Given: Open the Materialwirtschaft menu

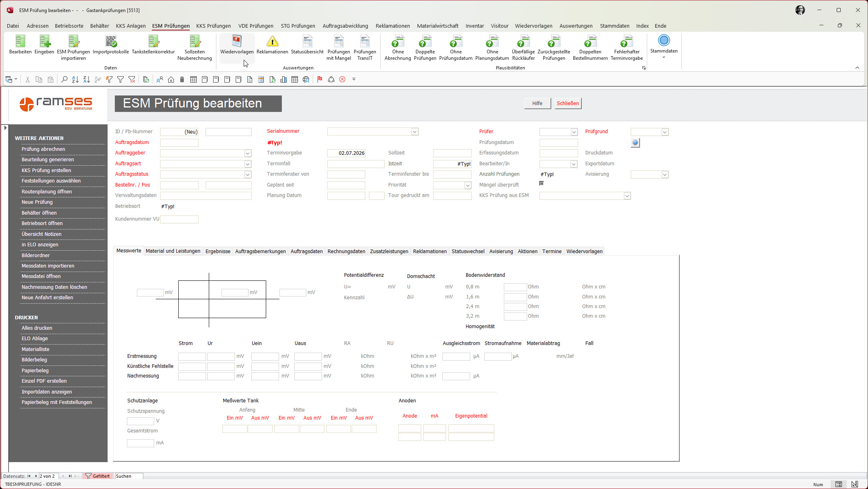Looking at the screenshot, I should point(438,26).
